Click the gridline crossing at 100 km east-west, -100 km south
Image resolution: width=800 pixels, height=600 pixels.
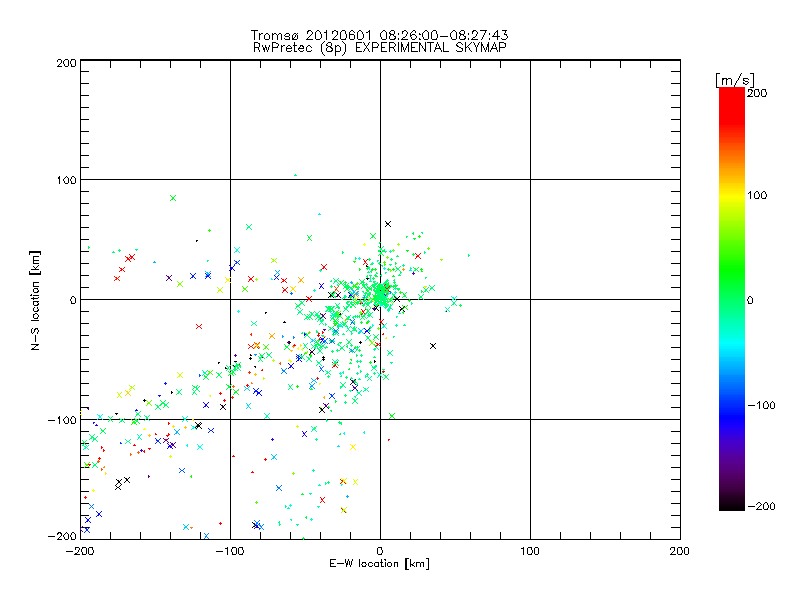(x=530, y=419)
